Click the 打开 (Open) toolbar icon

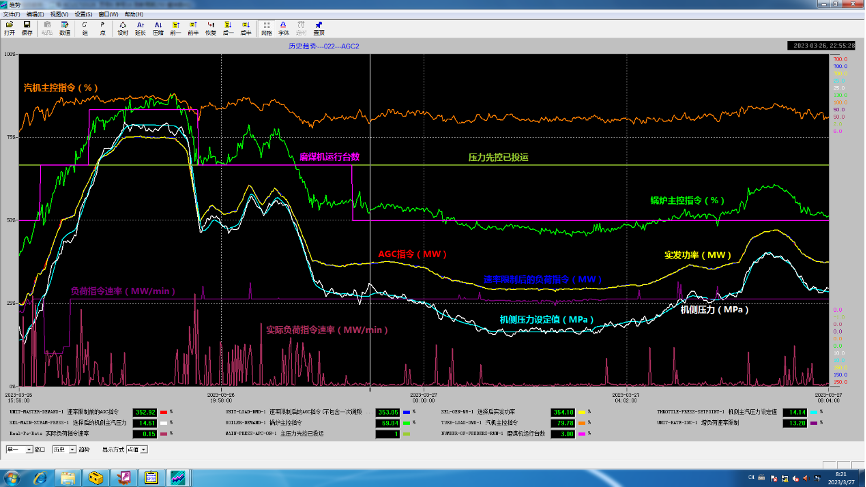point(9,28)
